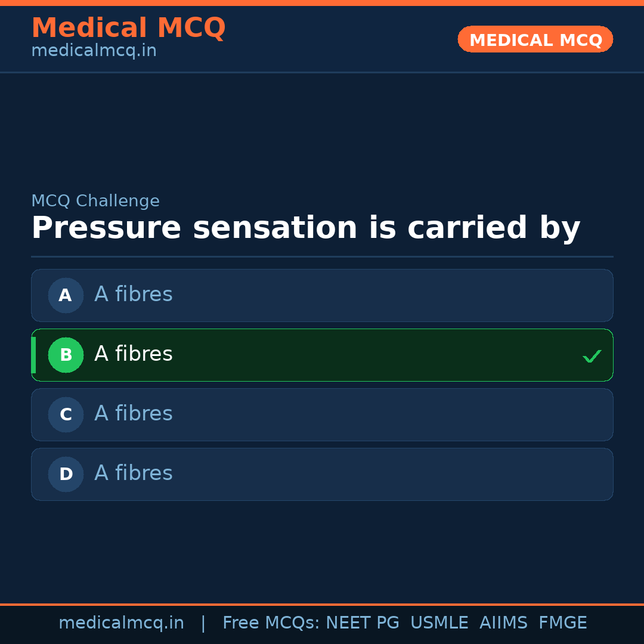Select the "A fibres" text of option A
644x644 pixels.
tap(134, 295)
